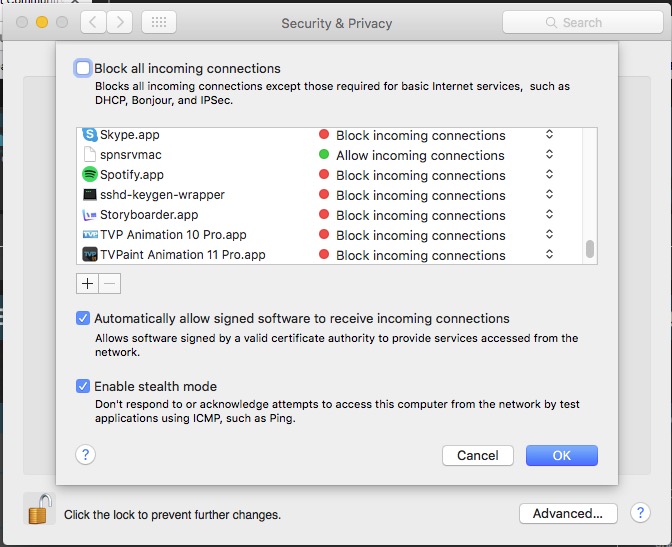
Task: Disable the Enable stealth mode checkbox
Action: [83, 386]
